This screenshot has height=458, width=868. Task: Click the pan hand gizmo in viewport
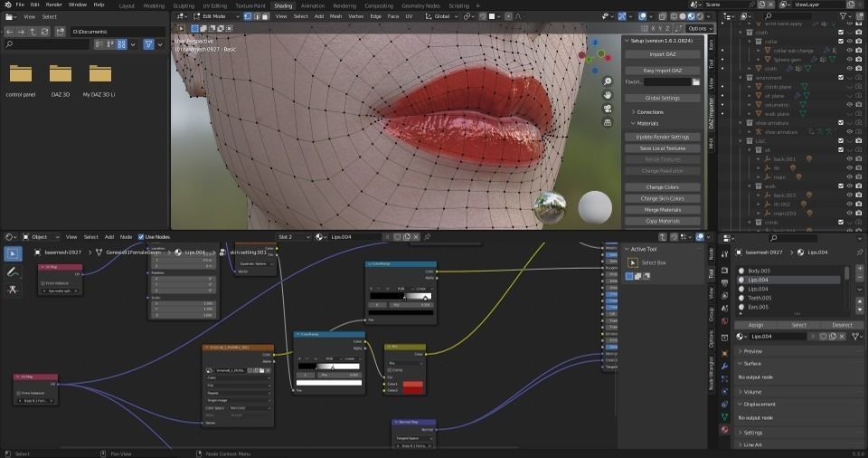tap(609, 94)
